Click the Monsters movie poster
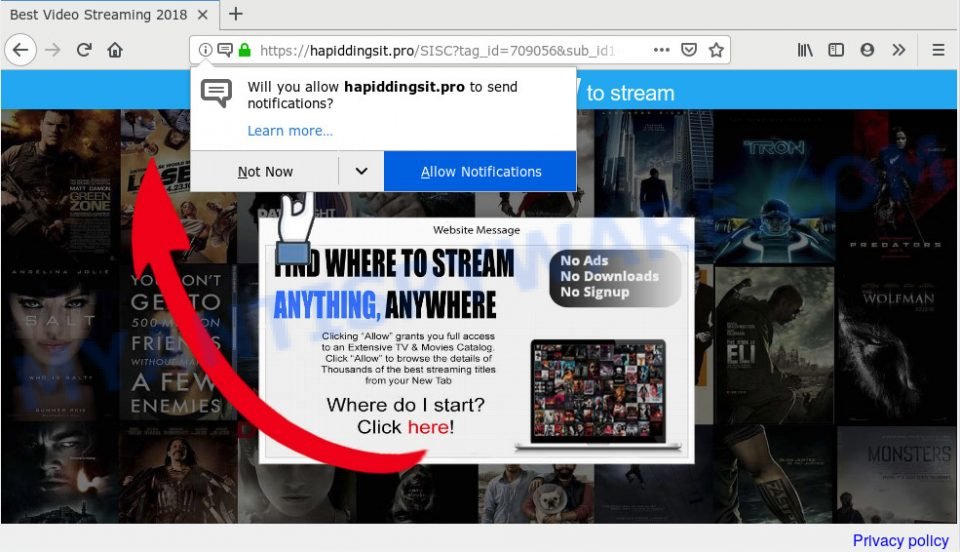The height and width of the screenshot is (552, 960). tap(897, 475)
